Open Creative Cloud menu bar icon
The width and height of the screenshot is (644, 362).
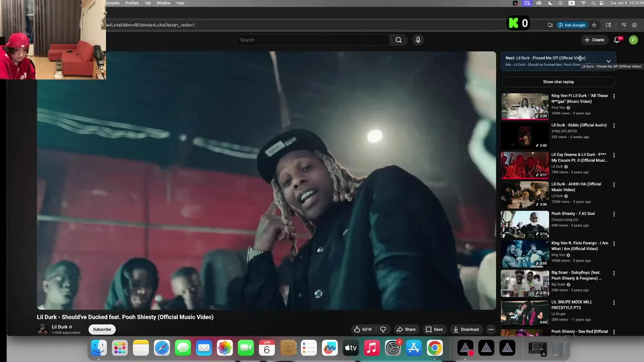point(539,3)
